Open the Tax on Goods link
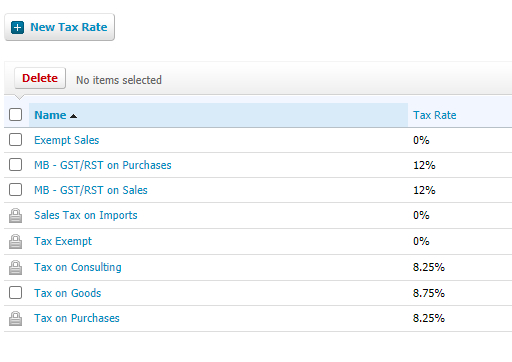The image size is (512, 362). pos(68,293)
